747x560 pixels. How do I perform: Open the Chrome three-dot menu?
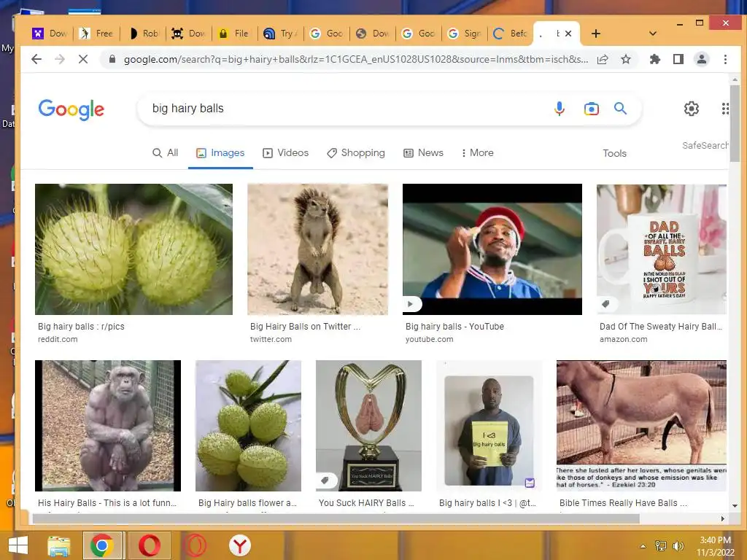725,59
